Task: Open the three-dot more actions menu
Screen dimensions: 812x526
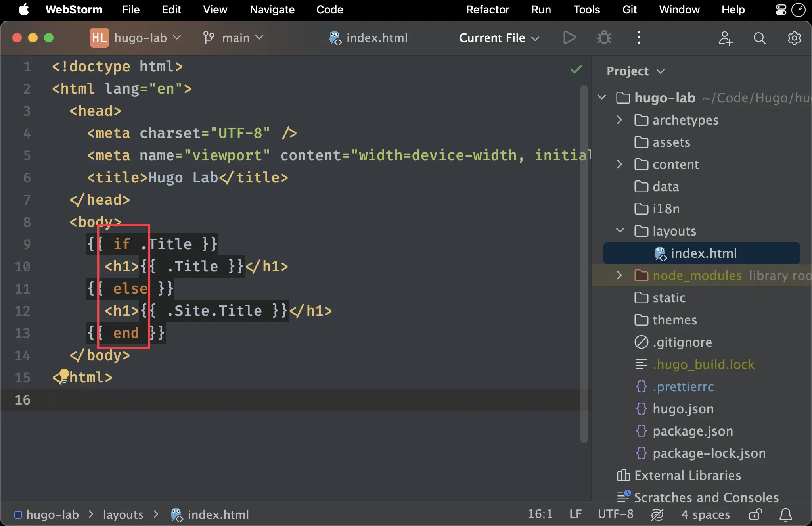Action: tap(639, 38)
